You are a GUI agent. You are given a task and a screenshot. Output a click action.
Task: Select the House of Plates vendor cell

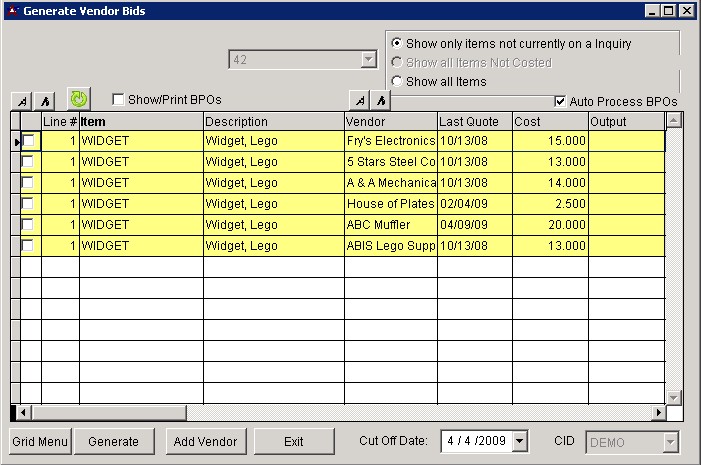coord(390,204)
